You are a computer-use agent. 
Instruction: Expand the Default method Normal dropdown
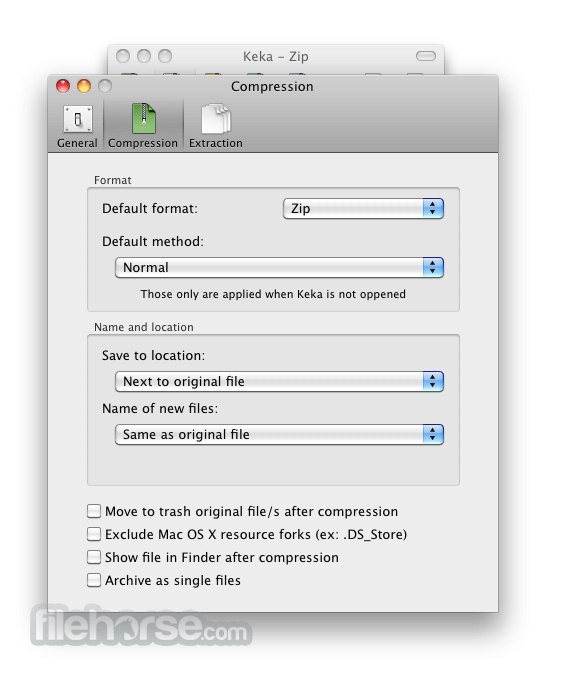click(279, 268)
